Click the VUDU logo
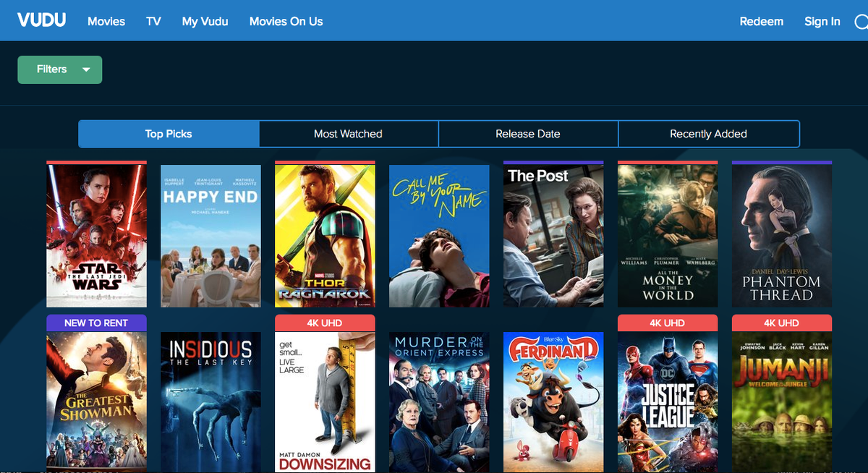 click(42, 20)
